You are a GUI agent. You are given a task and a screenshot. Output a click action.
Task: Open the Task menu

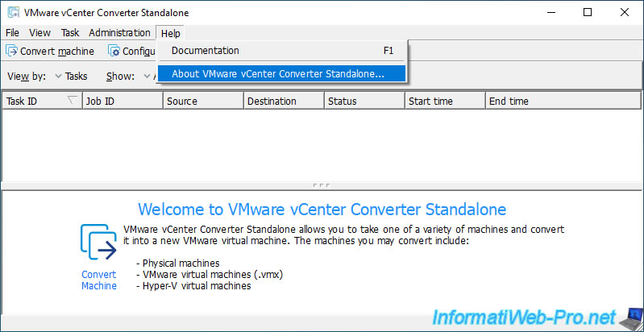tap(70, 33)
